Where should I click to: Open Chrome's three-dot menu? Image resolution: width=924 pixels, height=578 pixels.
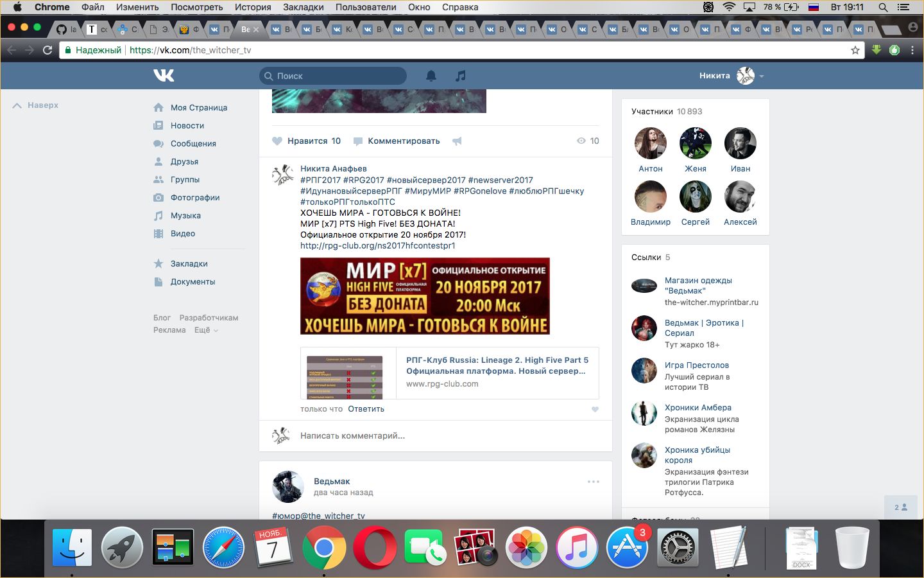912,50
